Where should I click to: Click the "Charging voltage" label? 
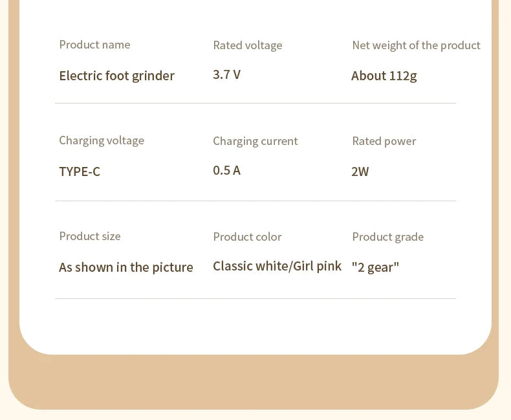click(x=102, y=140)
